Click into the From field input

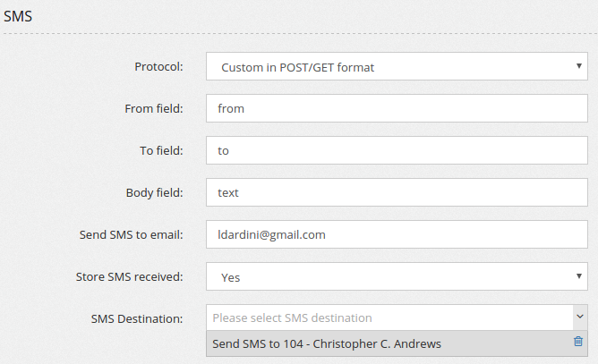pyautogui.click(x=396, y=108)
